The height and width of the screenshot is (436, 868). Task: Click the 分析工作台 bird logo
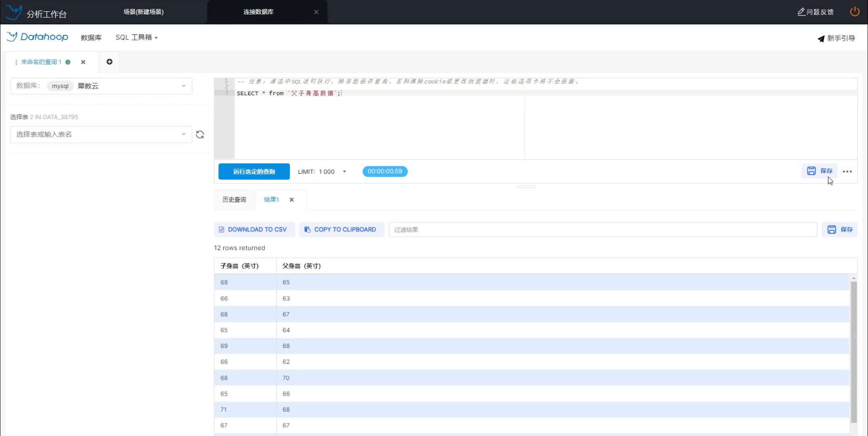13,12
